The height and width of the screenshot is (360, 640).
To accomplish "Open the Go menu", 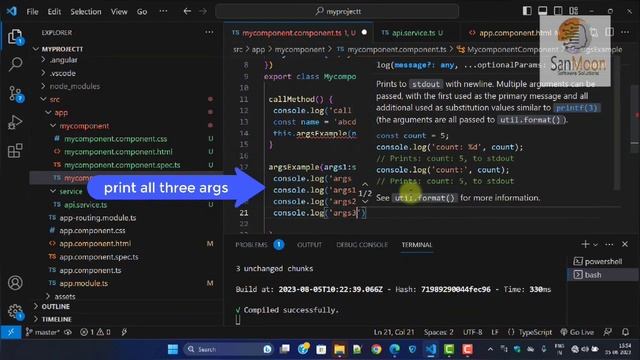I will [142, 12].
